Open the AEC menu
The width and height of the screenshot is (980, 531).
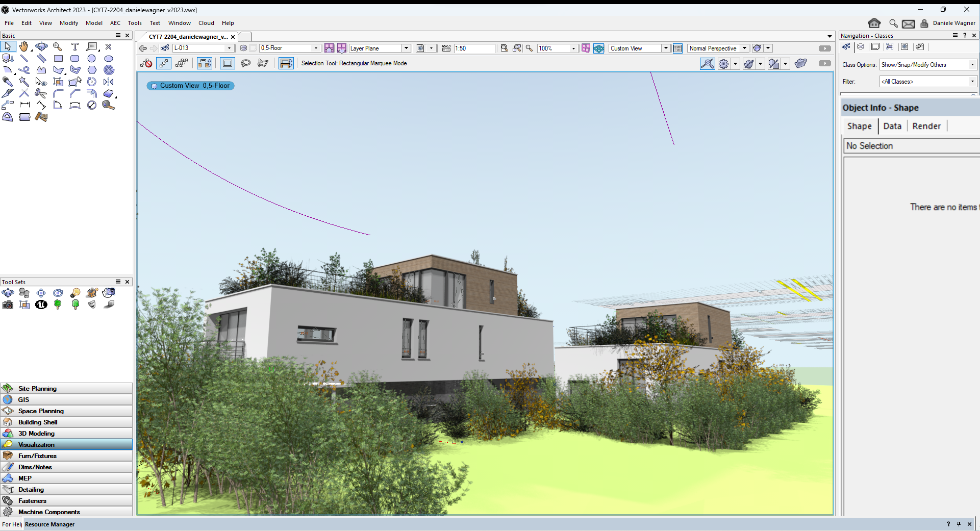pyautogui.click(x=115, y=23)
